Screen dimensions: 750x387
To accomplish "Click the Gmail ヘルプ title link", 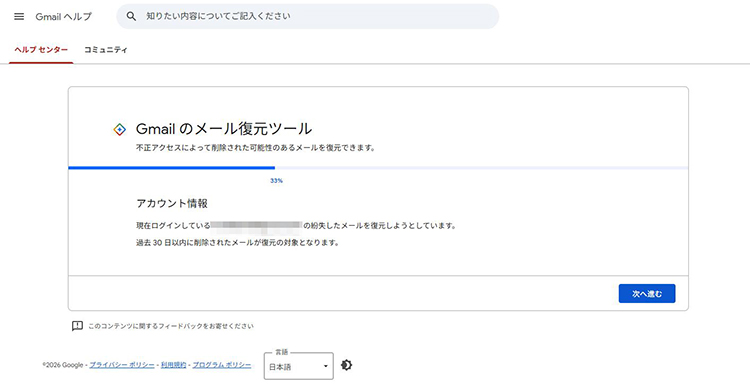I will (x=63, y=16).
